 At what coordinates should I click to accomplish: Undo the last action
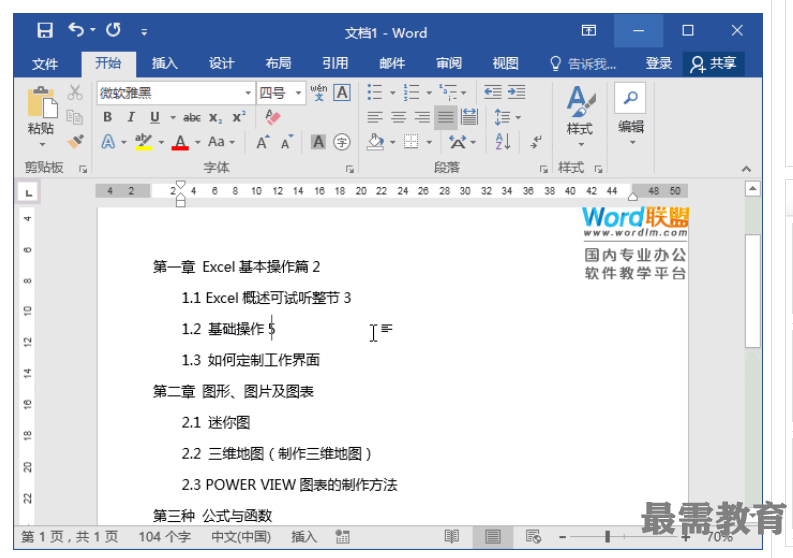pos(76,30)
